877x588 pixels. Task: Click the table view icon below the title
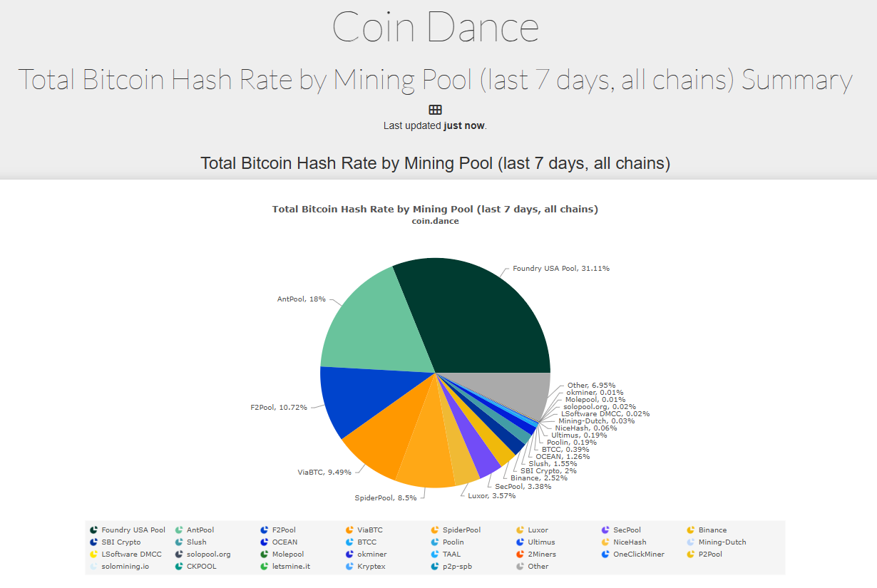[x=435, y=109]
